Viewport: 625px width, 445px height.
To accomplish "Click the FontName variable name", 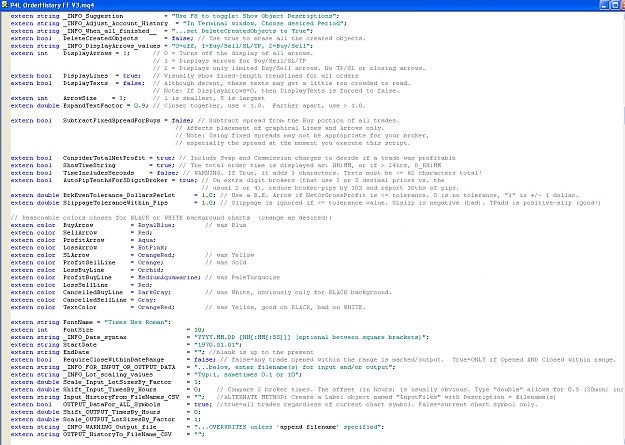I will pos(78,322).
